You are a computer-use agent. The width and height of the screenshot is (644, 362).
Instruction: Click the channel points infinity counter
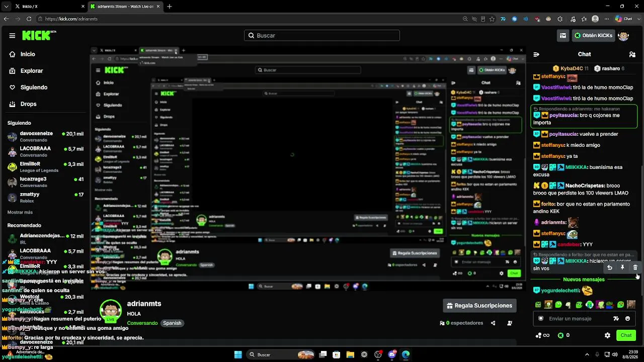pos(542,335)
